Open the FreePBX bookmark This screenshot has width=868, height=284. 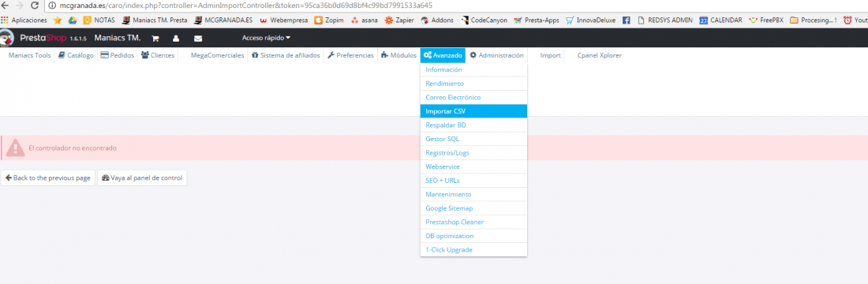click(766, 20)
